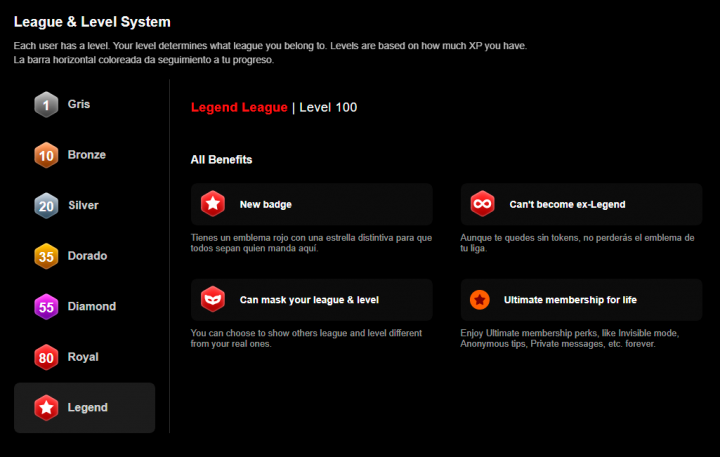Viewport: 720px width, 457px height.
Task: Click the Legend red star badge icon
Action: click(x=46, y=408)
